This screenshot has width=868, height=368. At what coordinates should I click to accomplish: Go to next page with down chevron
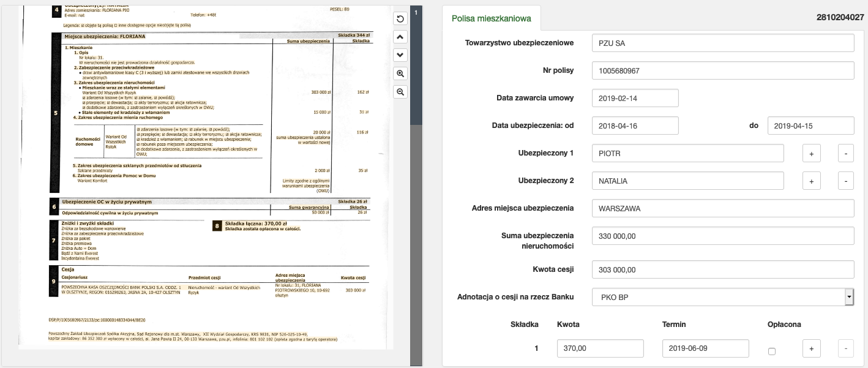pos(400,55)
